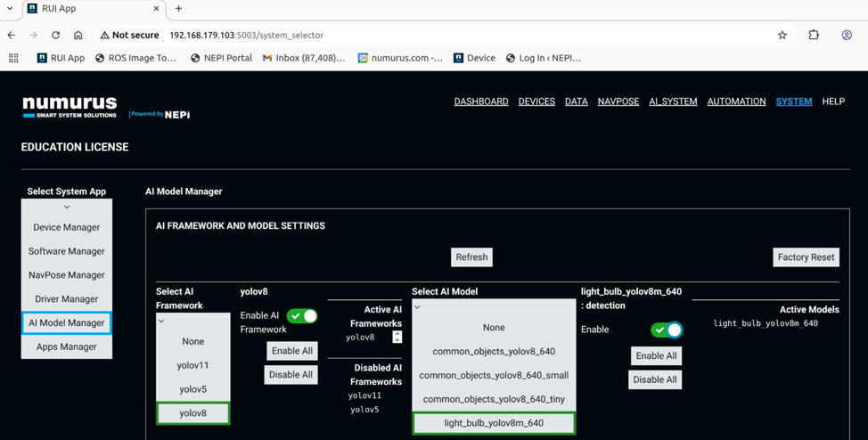Toggle the light_bulb_yolov8m_640 Enable switch
868x440 pixels.
coord(667,330)
